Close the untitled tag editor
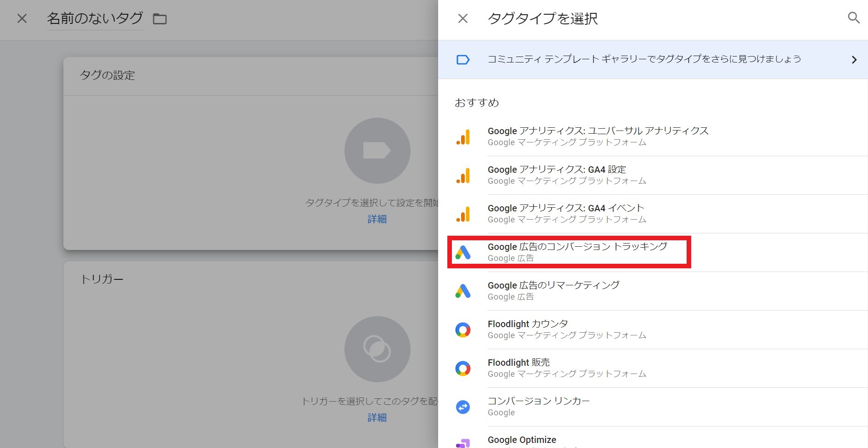868x448 pixels. [x=22, y=18]
